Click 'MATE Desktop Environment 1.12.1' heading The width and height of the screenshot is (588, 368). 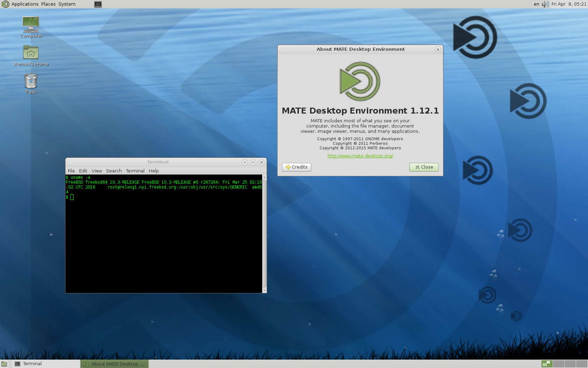[360, 111]
